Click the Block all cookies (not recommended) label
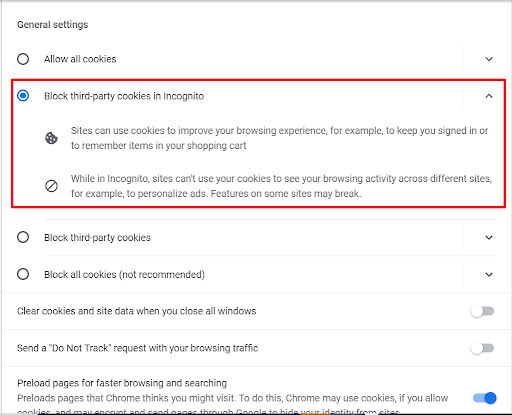Viewport: 512px width, 415px height. (x=124, y=274)
